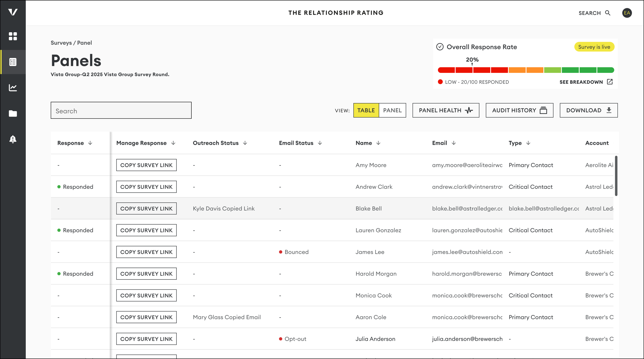Click the magnifier search icon in header
The height and width of the screenshot is (359, 644).
pyautogui.click(x=608, y=13)
